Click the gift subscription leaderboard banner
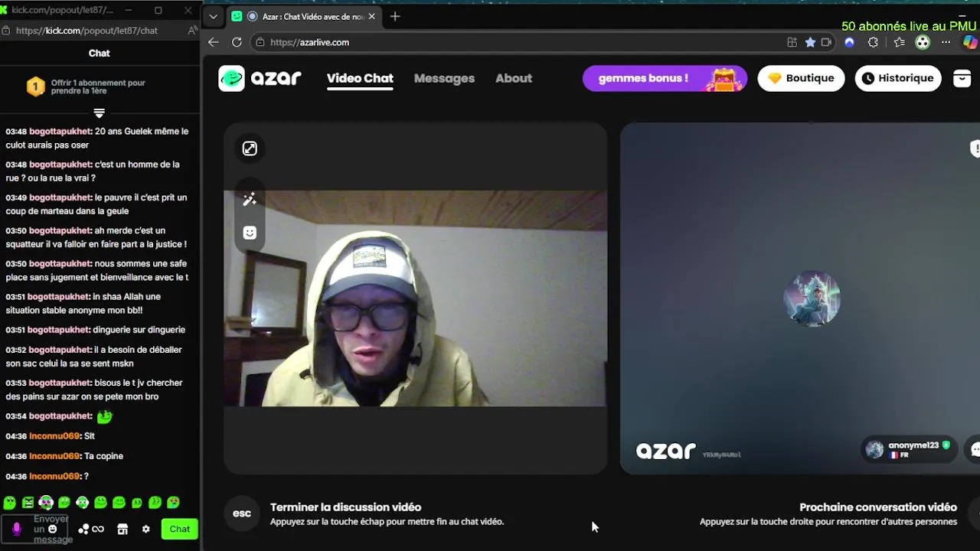Viewport: 980px width, 551px height. (100, 87)
